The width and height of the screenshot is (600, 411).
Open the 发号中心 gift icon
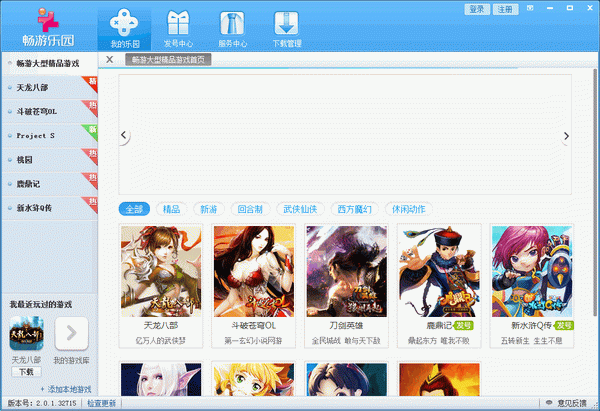178,23
